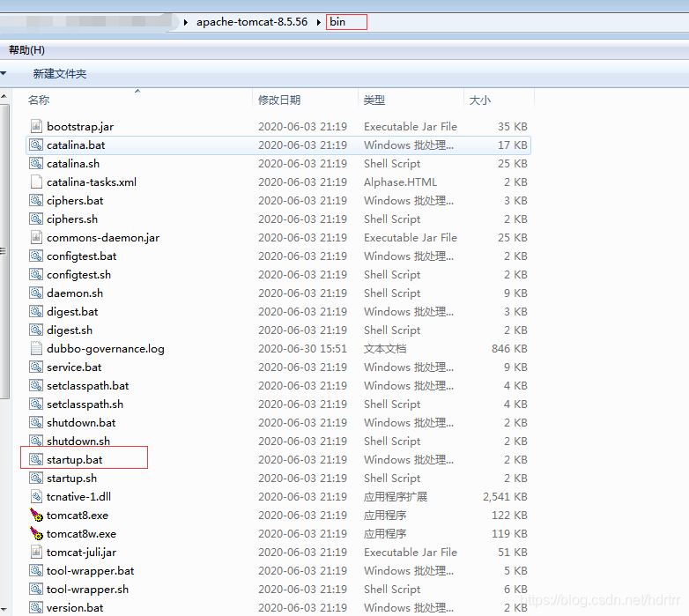Click the service.bat file icon
The height and width of the screenshot is (616, 689).
coord(36,367)
